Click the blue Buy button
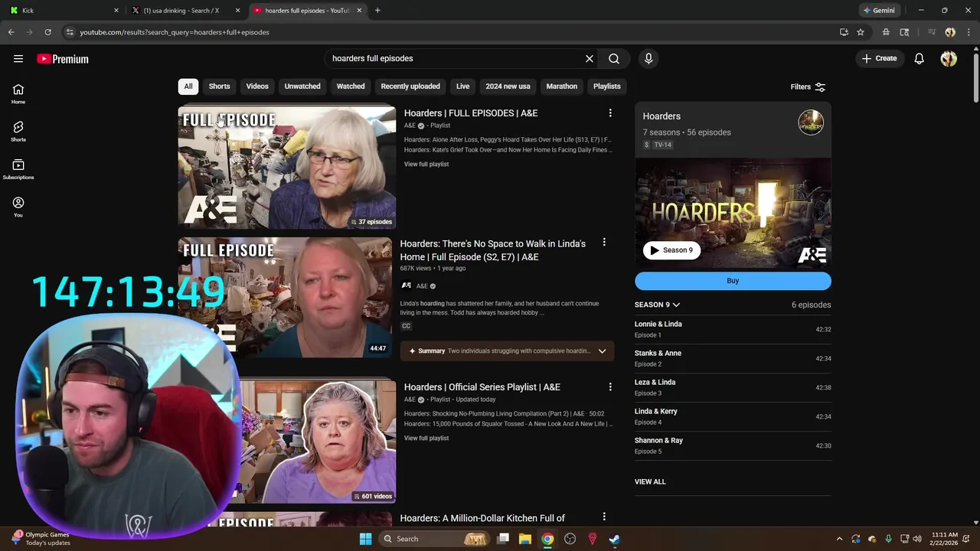 [x=733, y=281]
